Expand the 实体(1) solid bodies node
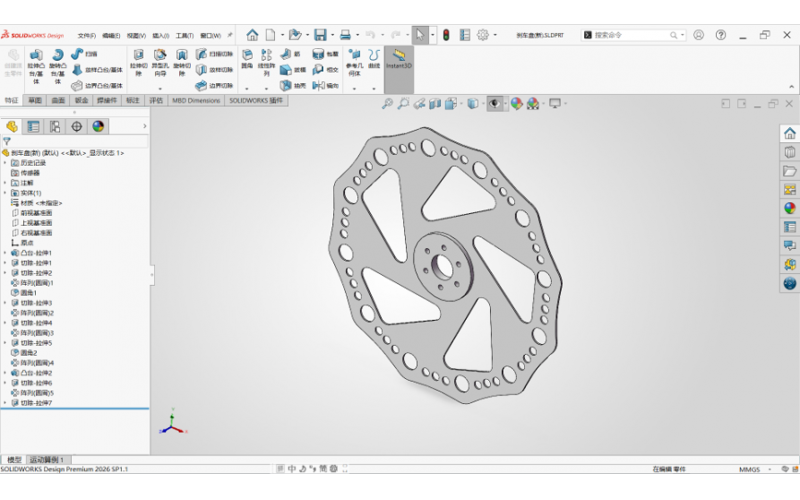 [5, 193]
